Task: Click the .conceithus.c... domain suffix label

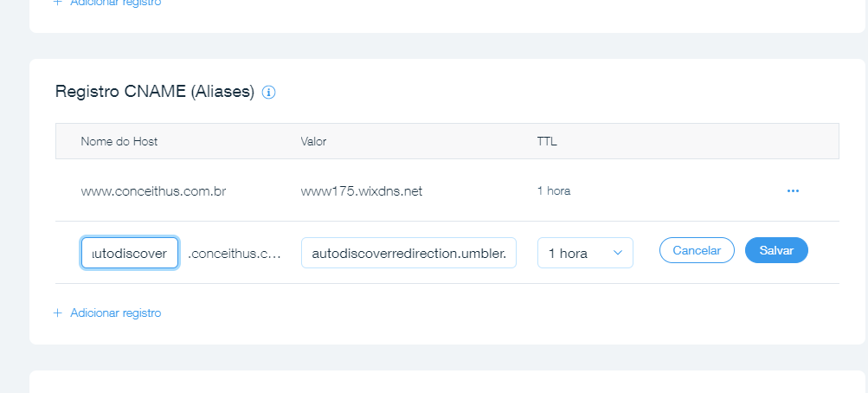Action: click(x=235, y=253)
